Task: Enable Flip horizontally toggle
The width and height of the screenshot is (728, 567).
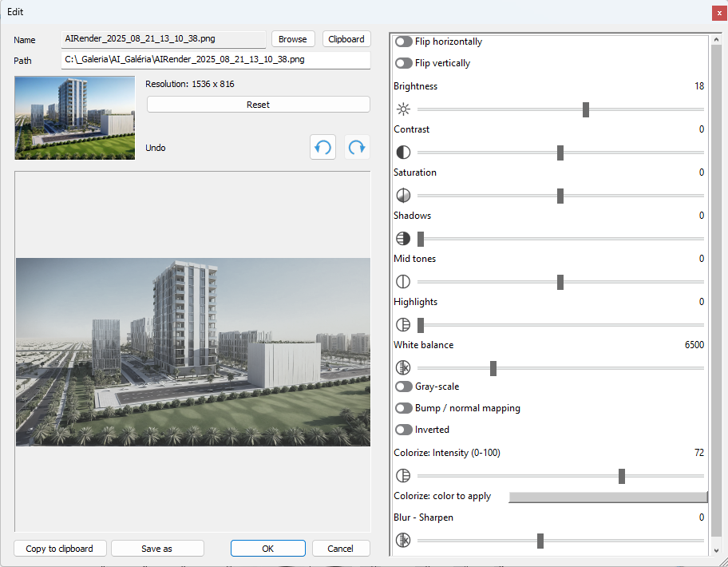Action: point(404,42)
